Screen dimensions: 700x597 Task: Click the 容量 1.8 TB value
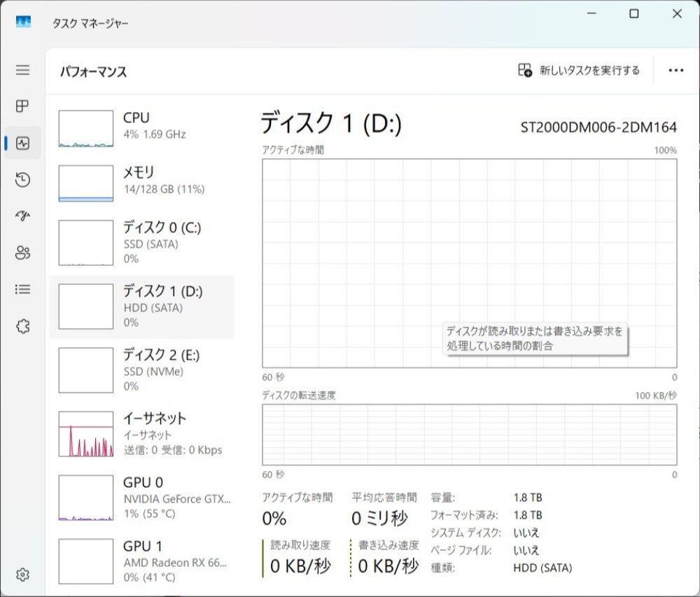point(528,498)
